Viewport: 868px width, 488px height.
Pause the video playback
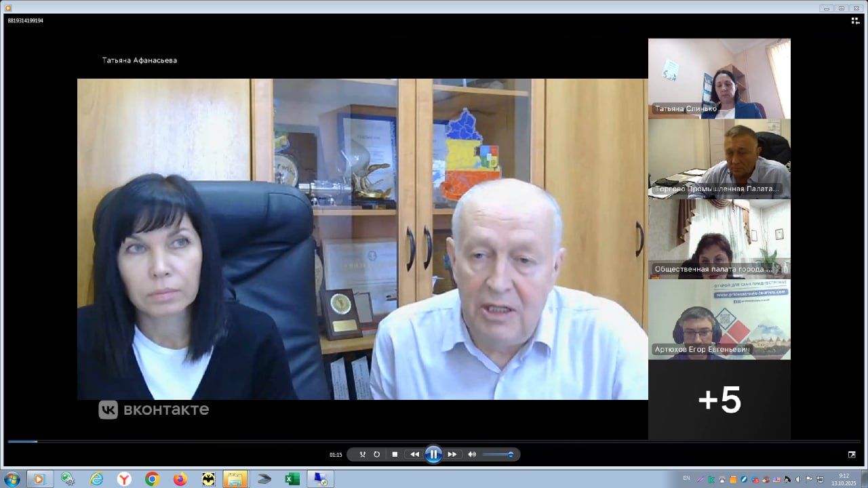coord(433,454)
